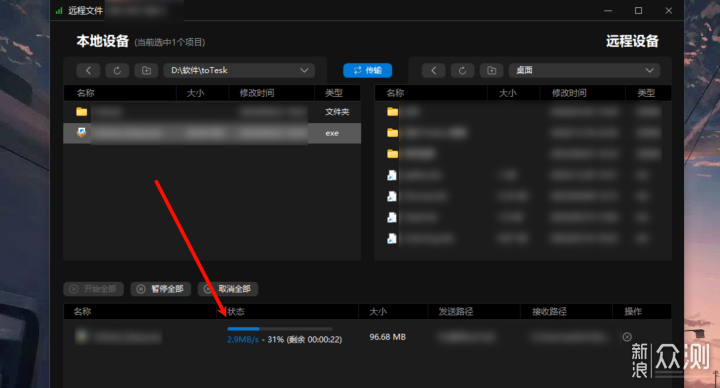
Task: Select the third remote shortcut file icon
Action: (392, 217)
